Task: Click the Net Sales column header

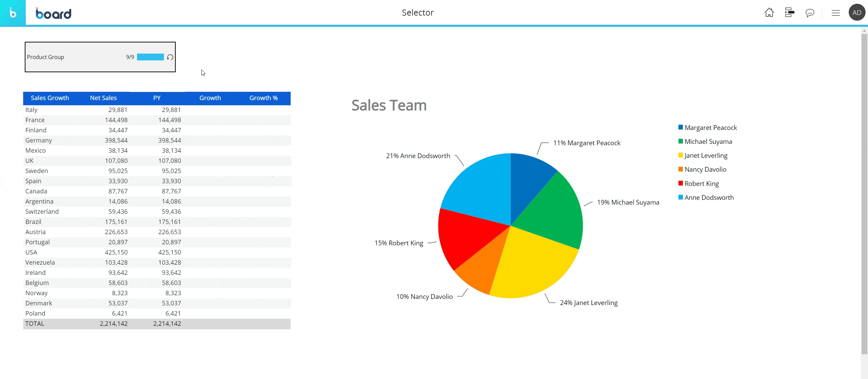Action: click(x=103, y=98)
